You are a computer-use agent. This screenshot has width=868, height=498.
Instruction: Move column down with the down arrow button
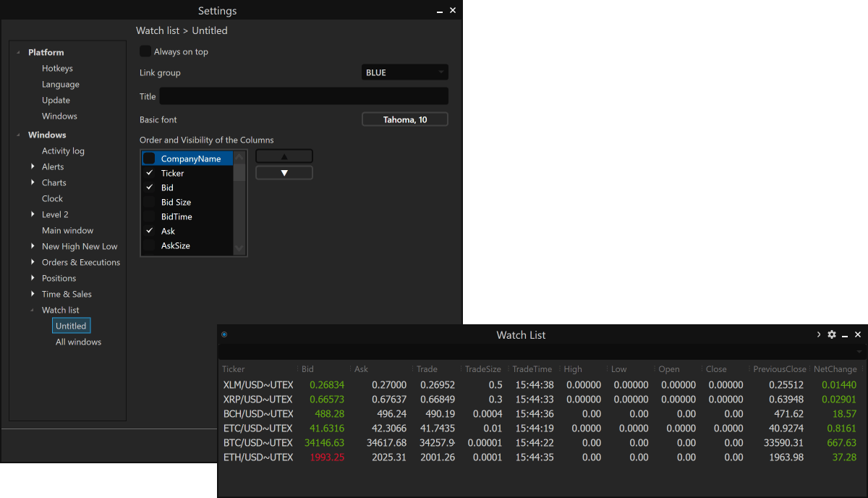pos(284,173)
